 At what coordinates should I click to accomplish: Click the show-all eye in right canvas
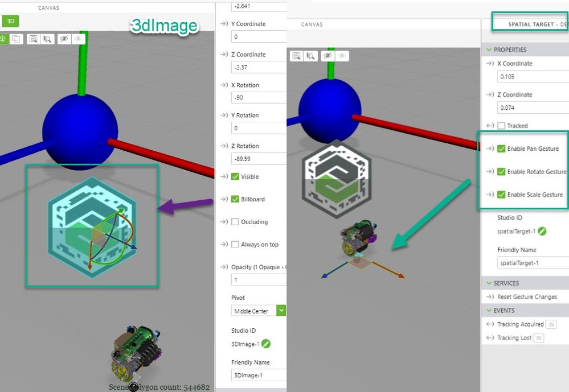342,56
